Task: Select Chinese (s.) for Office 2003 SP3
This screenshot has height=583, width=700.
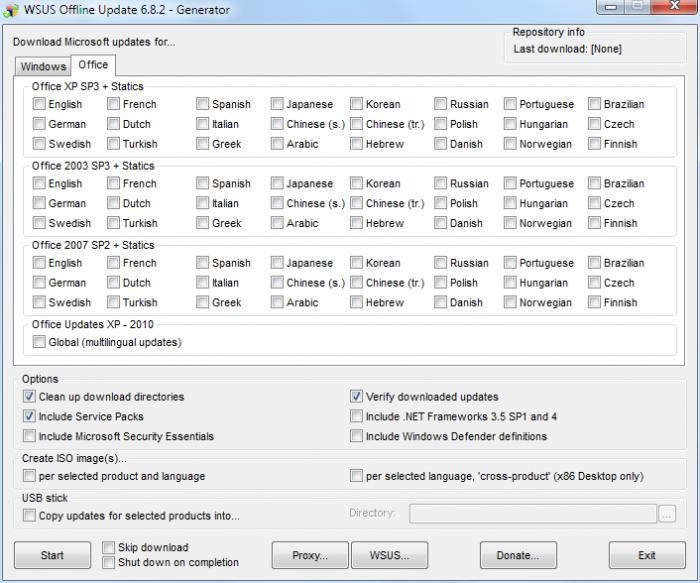Action: [x=277, y=203]
